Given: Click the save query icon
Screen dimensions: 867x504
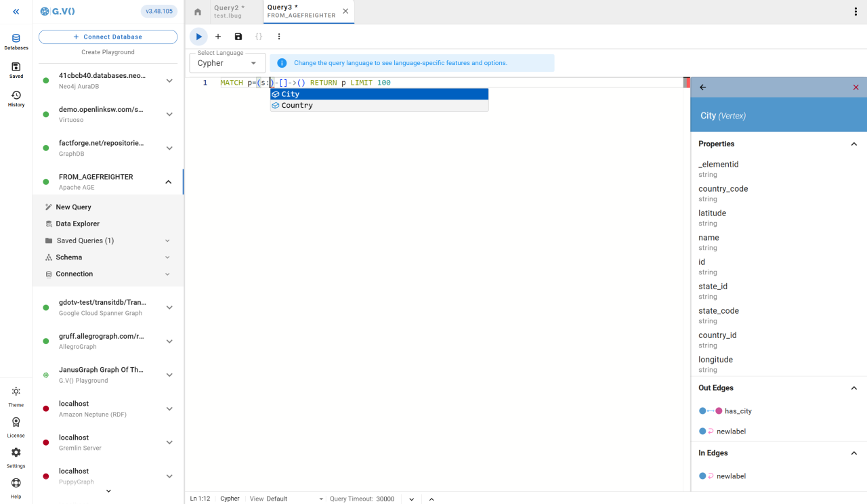Looking at the screenshot, I should pos(238,37).
